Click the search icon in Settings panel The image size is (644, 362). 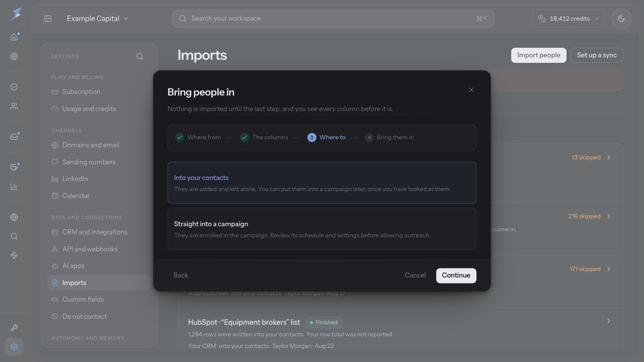tap(140, 56)
